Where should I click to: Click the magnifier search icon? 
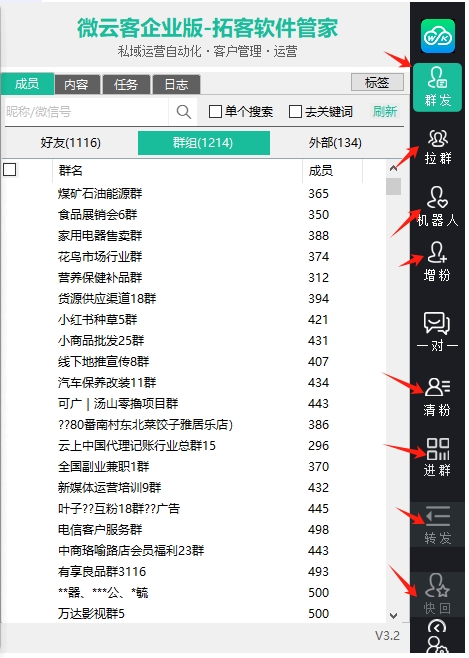[183, 112]
